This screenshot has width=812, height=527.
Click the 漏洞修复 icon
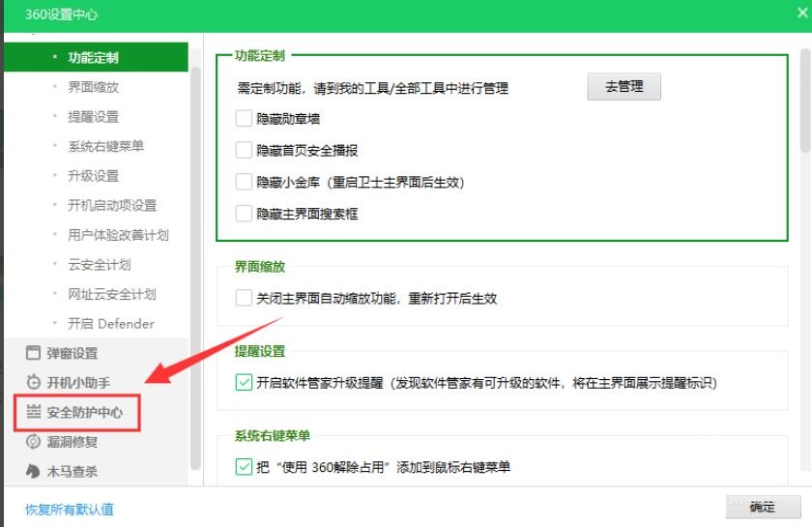[x=33, y=442]
